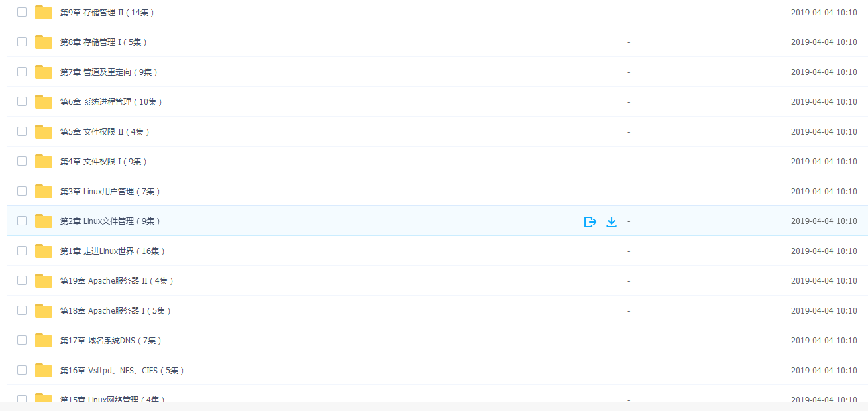
Task: Click folder icon of 第7章 管道及重定向
Action: tap(44, 72)
